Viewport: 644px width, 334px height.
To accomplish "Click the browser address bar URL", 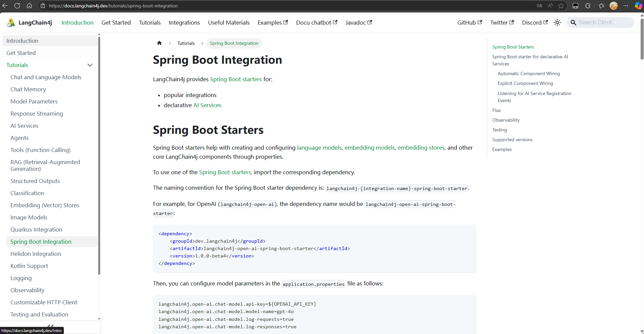I will tap(113, 6).
